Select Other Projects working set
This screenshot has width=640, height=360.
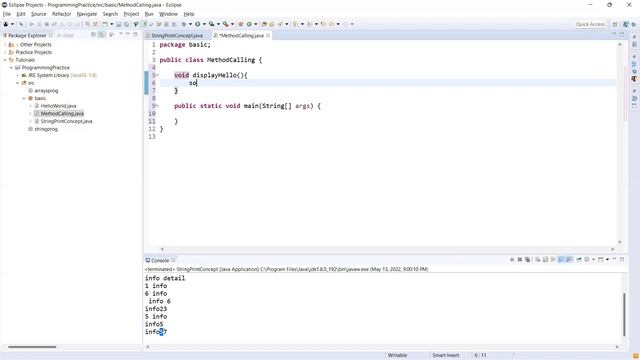click(36, 44)
